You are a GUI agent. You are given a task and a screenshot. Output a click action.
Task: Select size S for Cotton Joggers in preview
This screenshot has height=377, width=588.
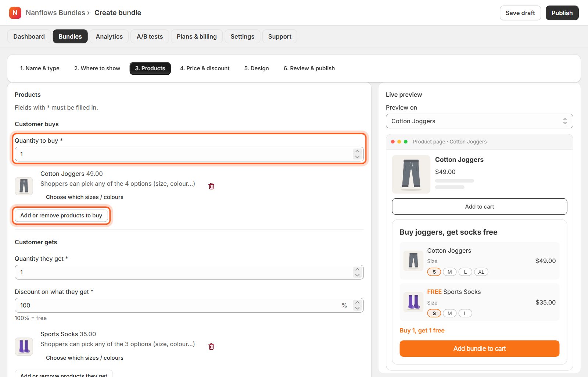point(434,272)
